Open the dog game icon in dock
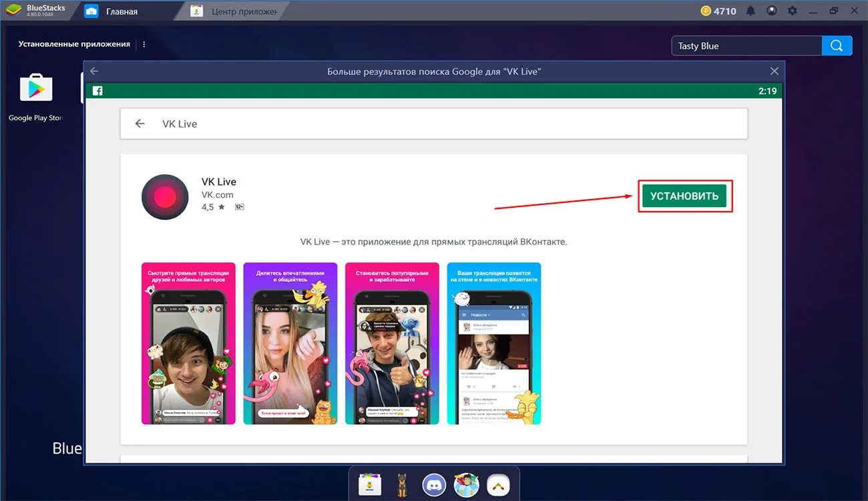 click(x=402, y=484)
